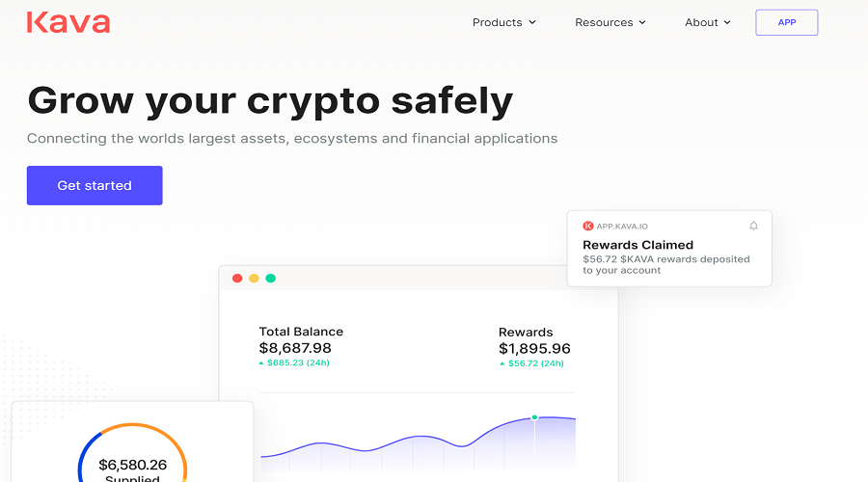Expand the About dropdown chevron

(x=727, y=23)
